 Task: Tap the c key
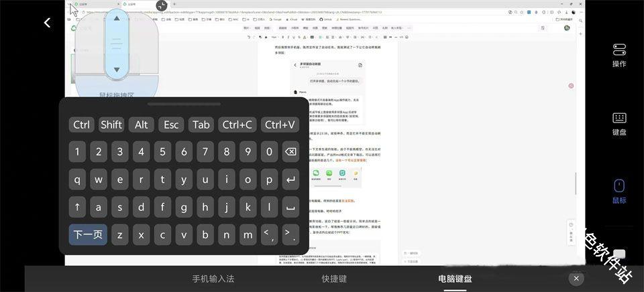point(162,234)
